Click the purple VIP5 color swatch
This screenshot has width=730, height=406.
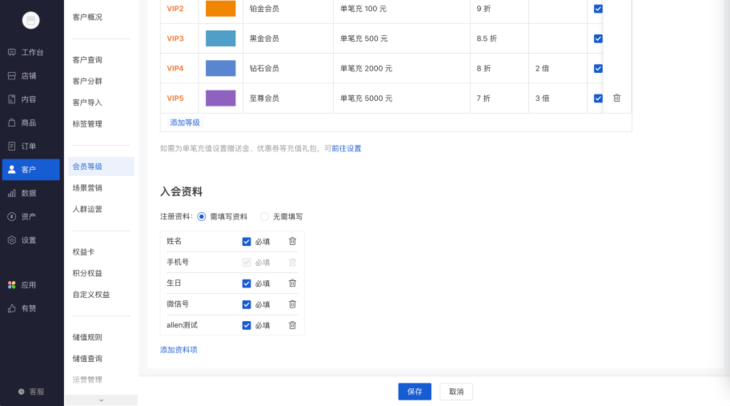click(220, 98)
